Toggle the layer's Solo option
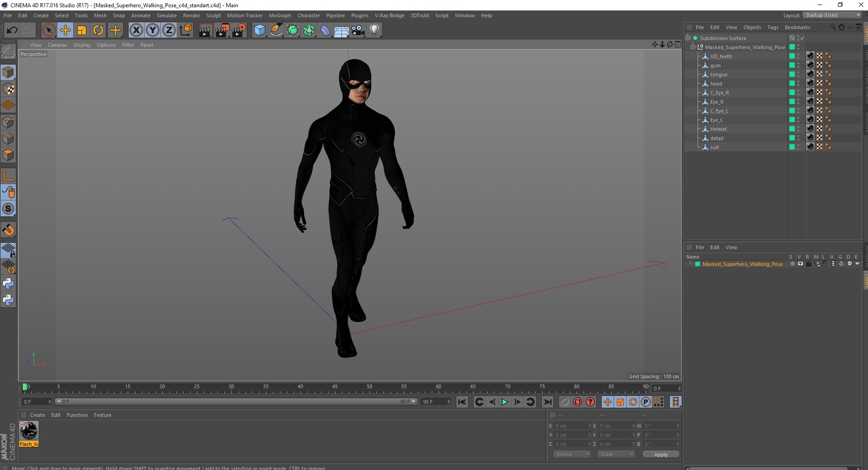868x470 pixels. coord(792,264)
